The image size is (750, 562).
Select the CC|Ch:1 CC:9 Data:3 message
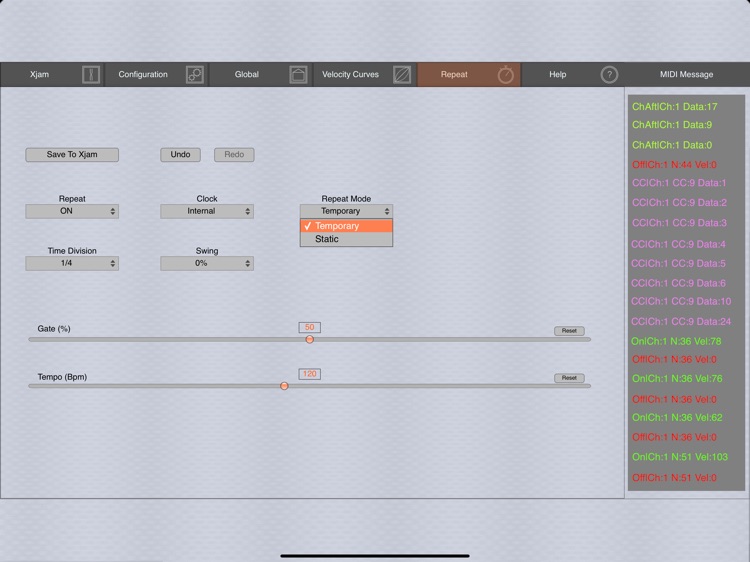(x=679, y=223)
